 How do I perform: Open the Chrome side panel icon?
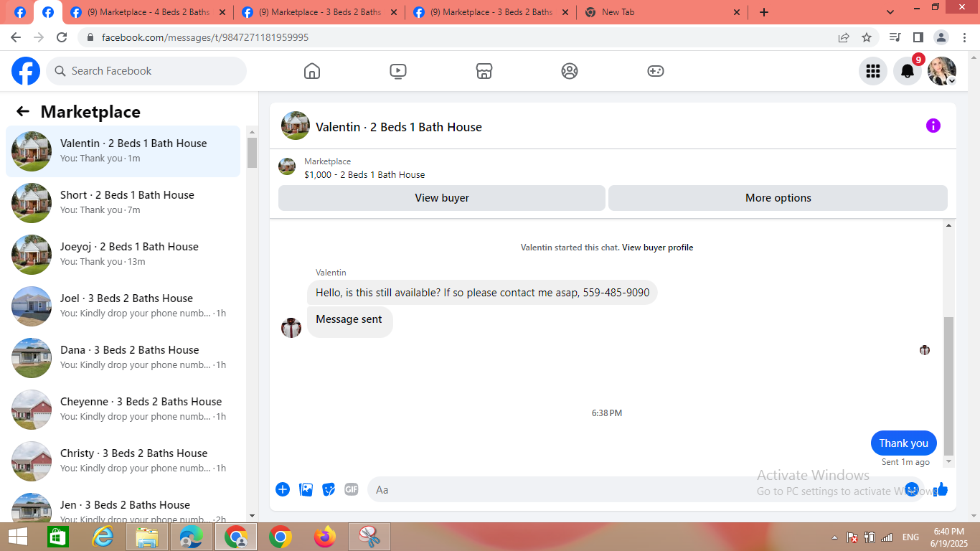[x=918, y=37]
